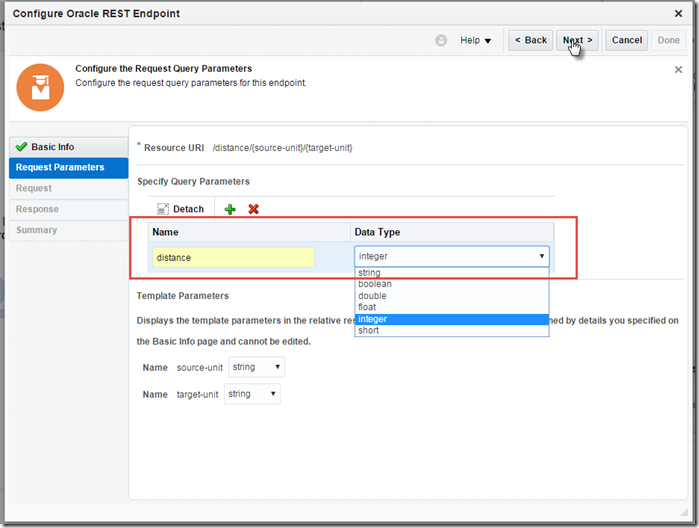Viewport: 699px width, 528px height.
Task: Click the Detach table icon
Action: 163,209
